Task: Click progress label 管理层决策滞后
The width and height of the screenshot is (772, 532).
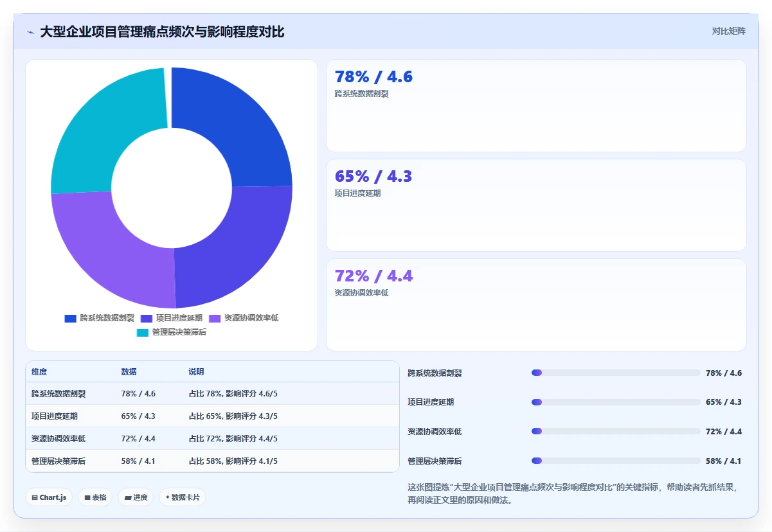Action: (x=435, y=461)
